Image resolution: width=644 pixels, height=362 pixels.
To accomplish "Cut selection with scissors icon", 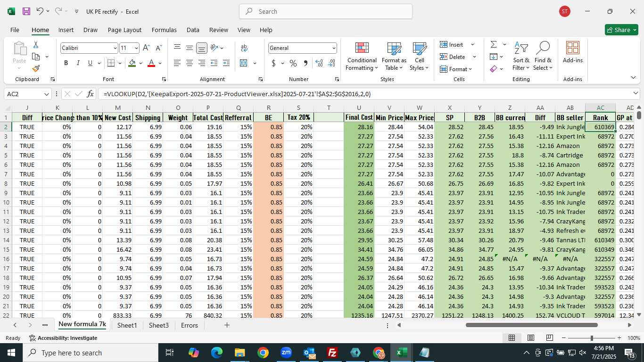I will pos(36,45).
